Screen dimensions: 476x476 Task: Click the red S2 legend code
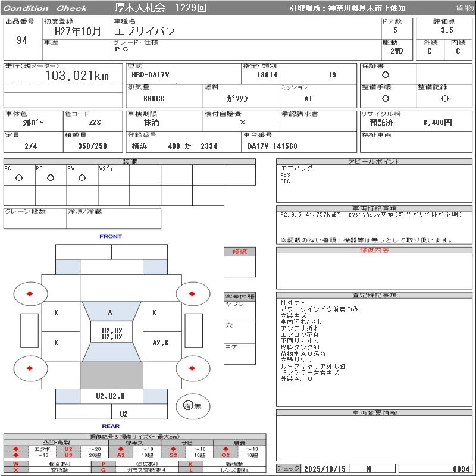tap(173, 455)
